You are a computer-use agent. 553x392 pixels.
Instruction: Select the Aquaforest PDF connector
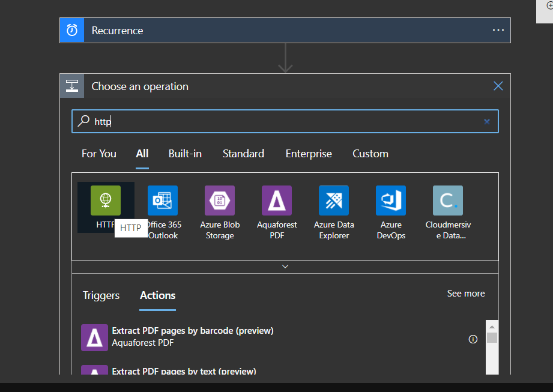click(x=277, y=213)
